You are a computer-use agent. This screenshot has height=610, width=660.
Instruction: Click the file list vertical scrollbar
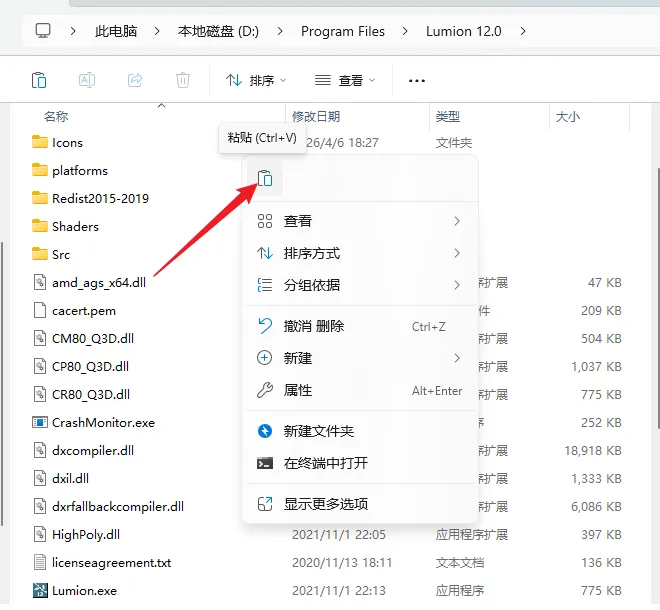(x=658, y=298)
